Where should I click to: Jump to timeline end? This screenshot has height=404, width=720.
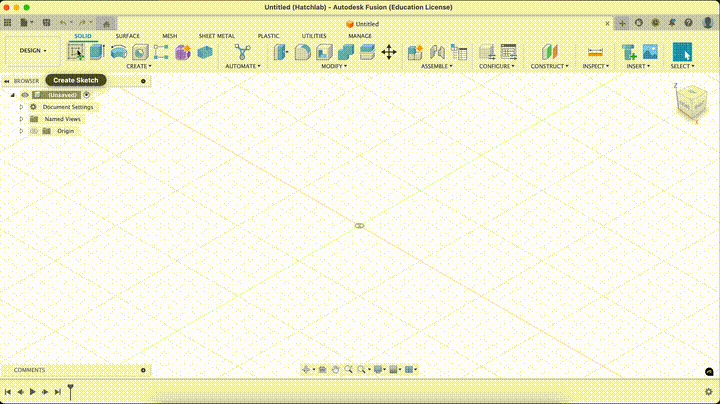(57, 392)
